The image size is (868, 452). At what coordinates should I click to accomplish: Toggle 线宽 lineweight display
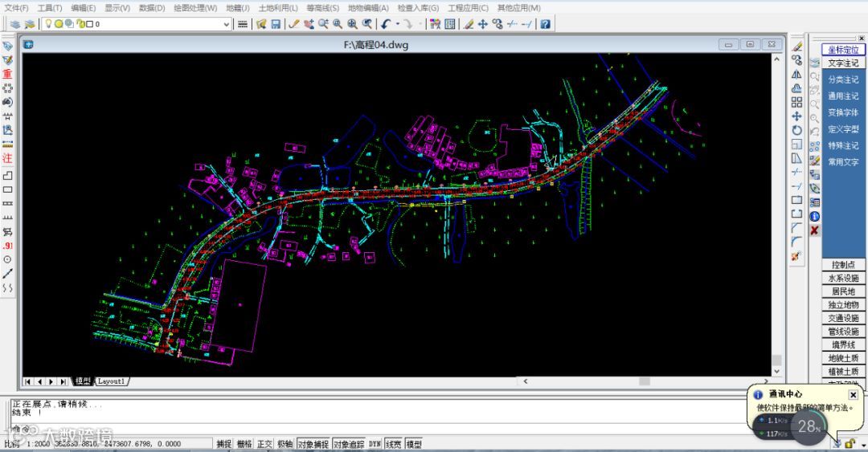point(393,444)
